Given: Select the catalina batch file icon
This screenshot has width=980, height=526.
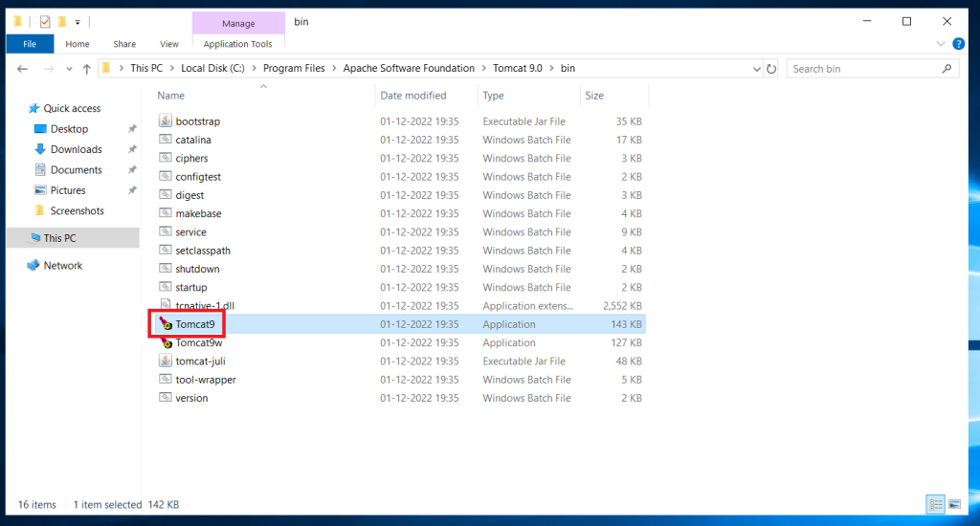Looking at the screenshot, I should [x=165, y=140].
